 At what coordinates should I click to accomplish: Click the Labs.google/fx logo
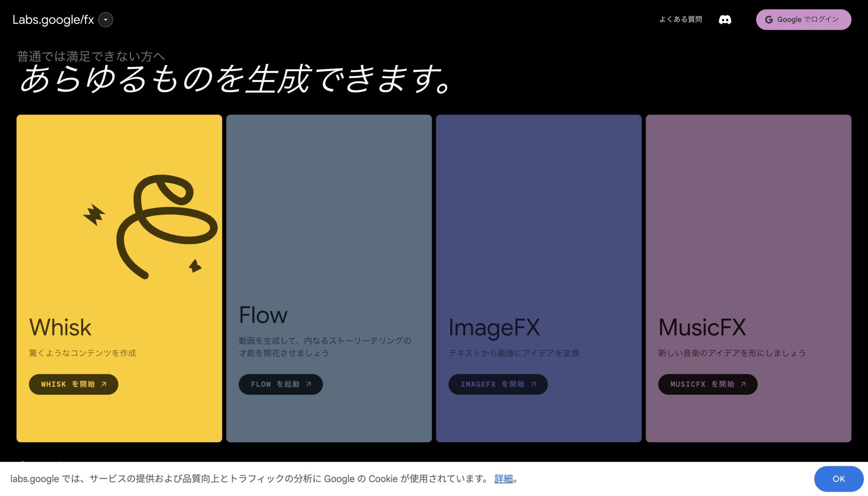click(53, 19)
